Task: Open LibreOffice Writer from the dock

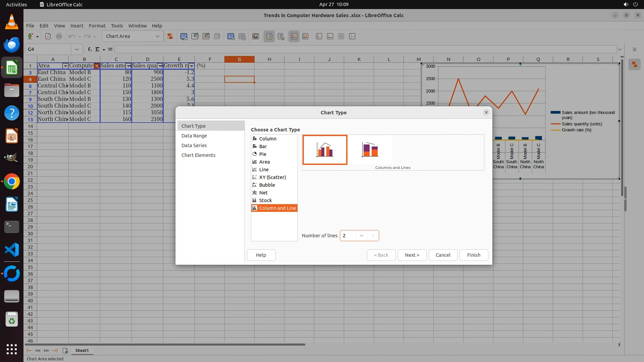Action: 12,204
